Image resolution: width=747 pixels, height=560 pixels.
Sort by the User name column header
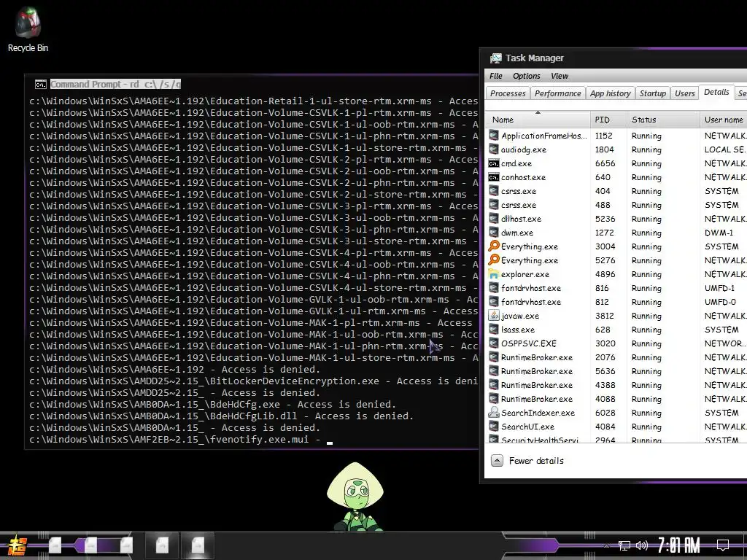point(724,120)
